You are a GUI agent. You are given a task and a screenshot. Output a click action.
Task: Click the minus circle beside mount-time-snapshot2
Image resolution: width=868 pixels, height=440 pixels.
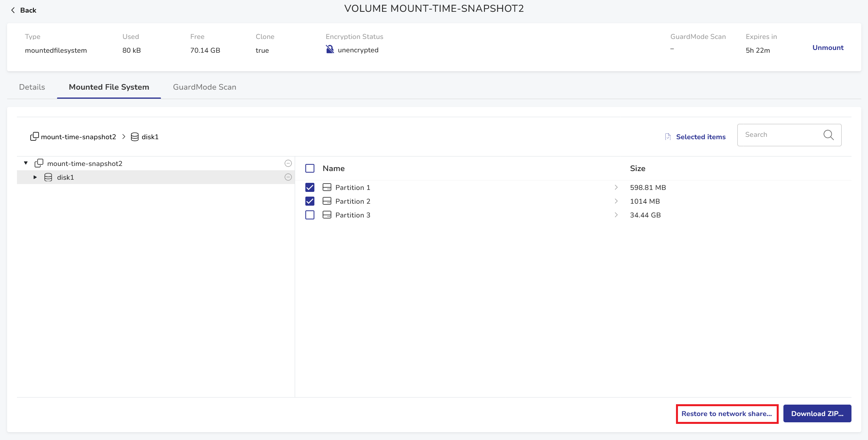click(288, 163)
